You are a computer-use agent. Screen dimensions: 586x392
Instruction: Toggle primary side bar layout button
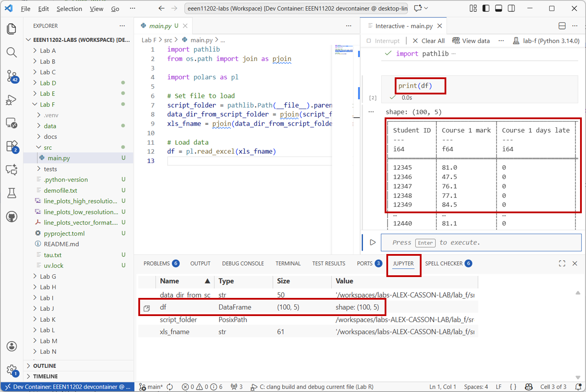click(x=486, y=8)
